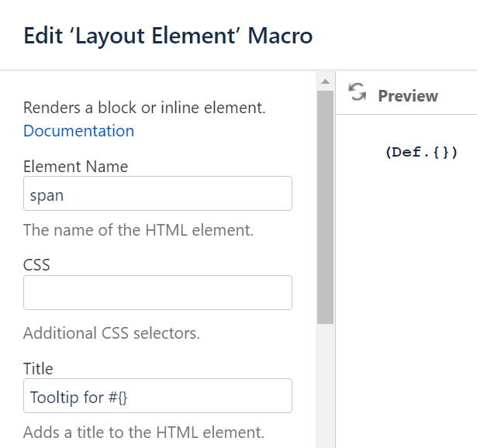
Task: Click the 'Renders a block or inline element' description
Action: 144,108
